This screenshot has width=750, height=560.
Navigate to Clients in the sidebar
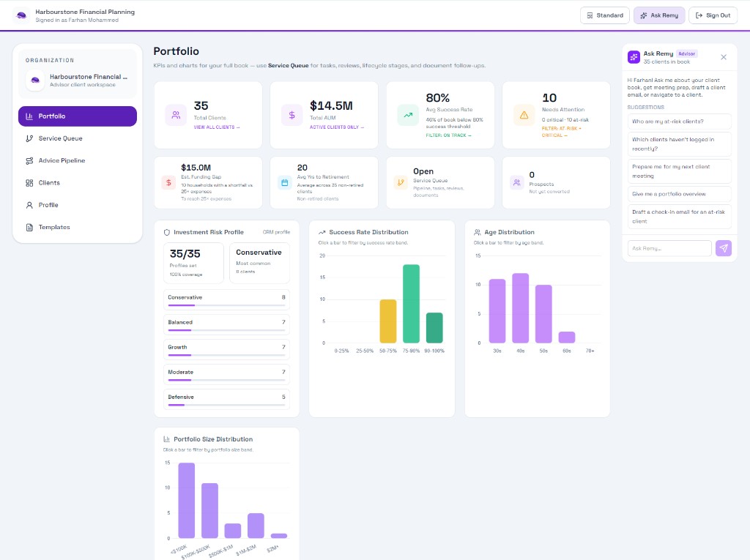tap(78, 183)
